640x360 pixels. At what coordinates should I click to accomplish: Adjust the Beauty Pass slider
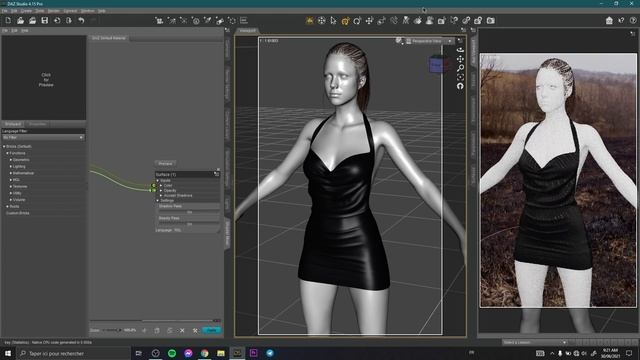click(x=189, y=224)
